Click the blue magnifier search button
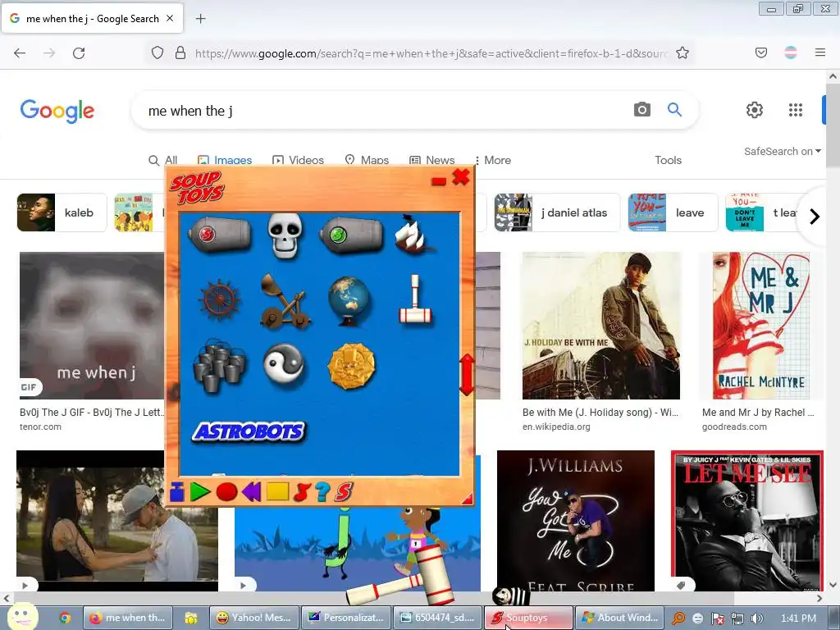This screenshot has width=840, height=630. click(674, 110)
